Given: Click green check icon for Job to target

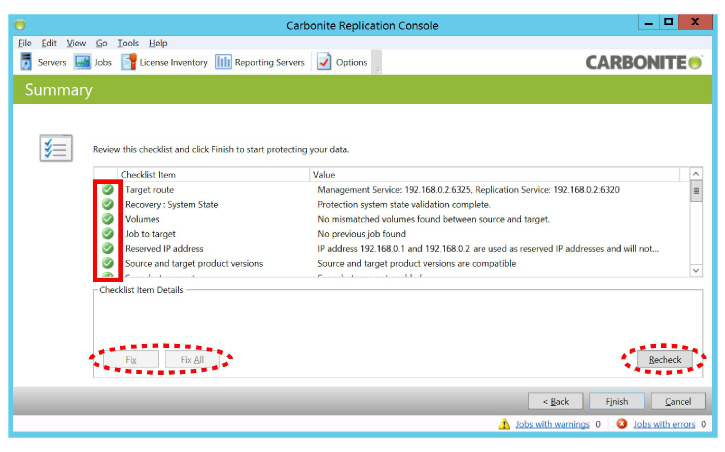Looking at the screenshot, I should [x=108, y=234].
